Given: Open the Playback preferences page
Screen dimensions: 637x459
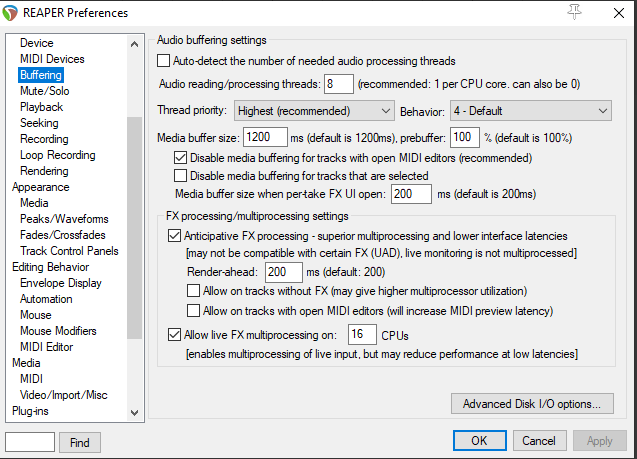Looking at the screenshot, I should coord(41,107).
